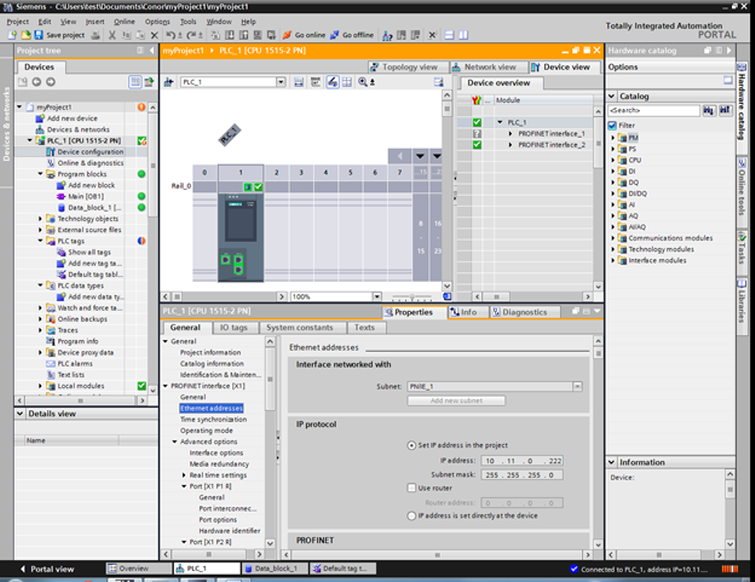Click the show grid icon in device view

347,82
